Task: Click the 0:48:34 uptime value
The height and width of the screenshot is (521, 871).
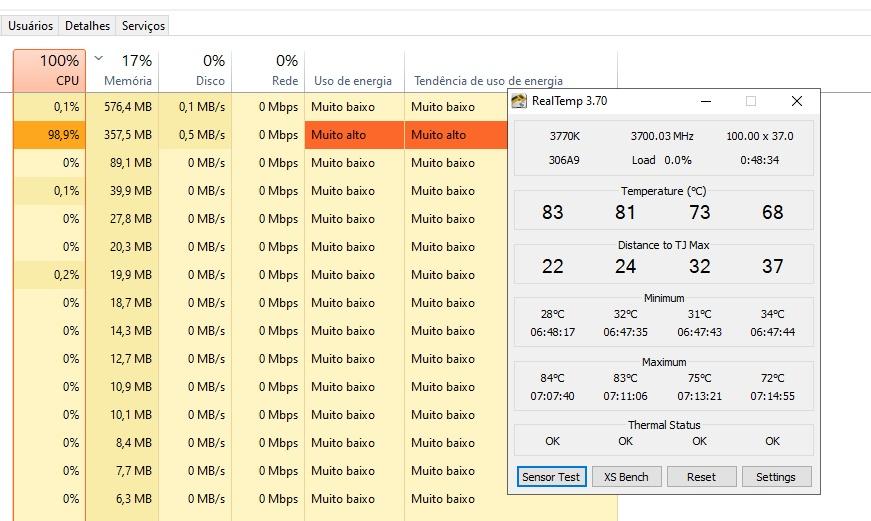Action: [759, 160]
